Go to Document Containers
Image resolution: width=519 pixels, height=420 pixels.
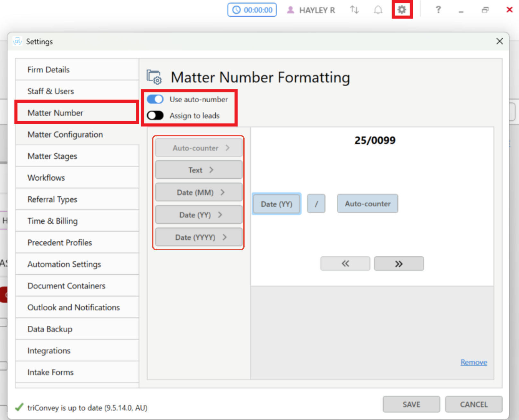[77, 286]
